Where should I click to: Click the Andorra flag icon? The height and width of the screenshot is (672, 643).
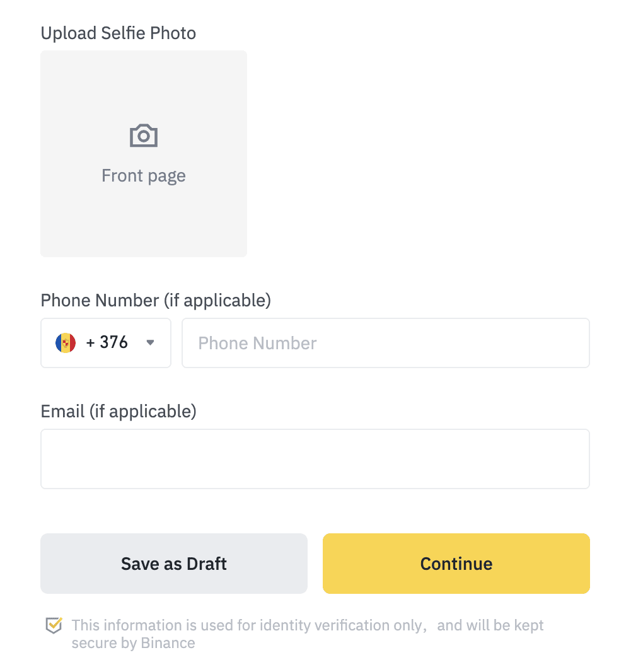[x=66, y=343]
